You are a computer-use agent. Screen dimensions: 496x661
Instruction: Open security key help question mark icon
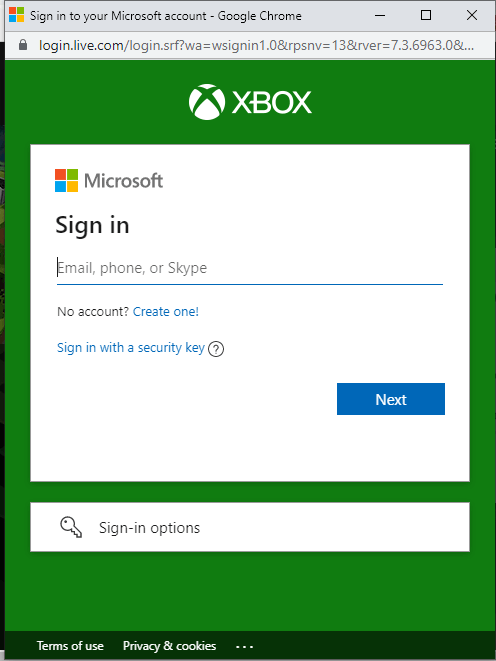(x=216, y=349)
